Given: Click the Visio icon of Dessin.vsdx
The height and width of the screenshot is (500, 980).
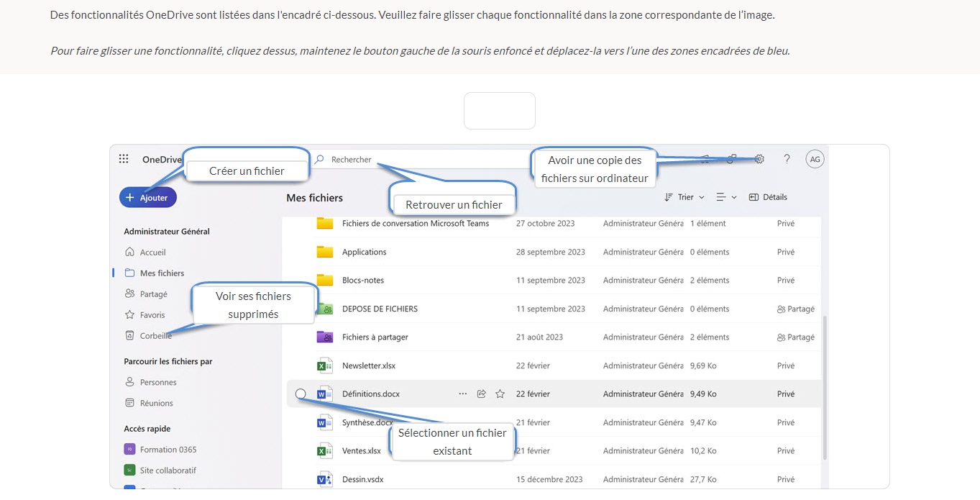Looking at the screenshot, I should point(325,479).
